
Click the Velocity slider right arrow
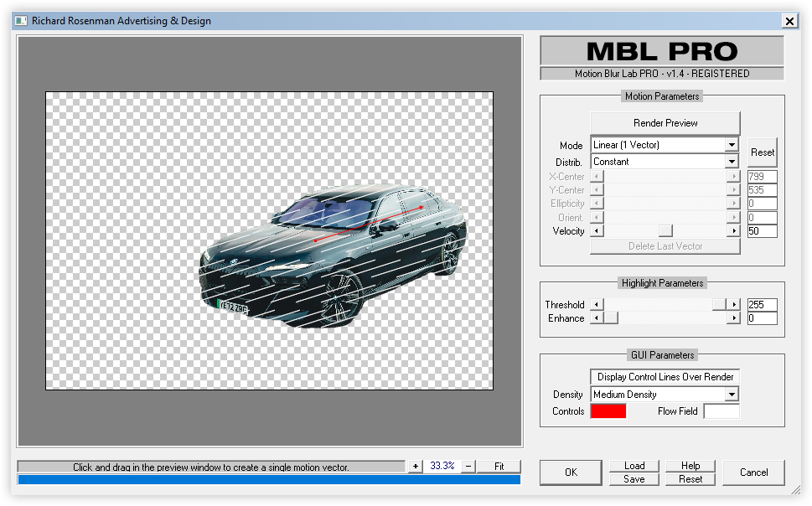pos(732,231)
